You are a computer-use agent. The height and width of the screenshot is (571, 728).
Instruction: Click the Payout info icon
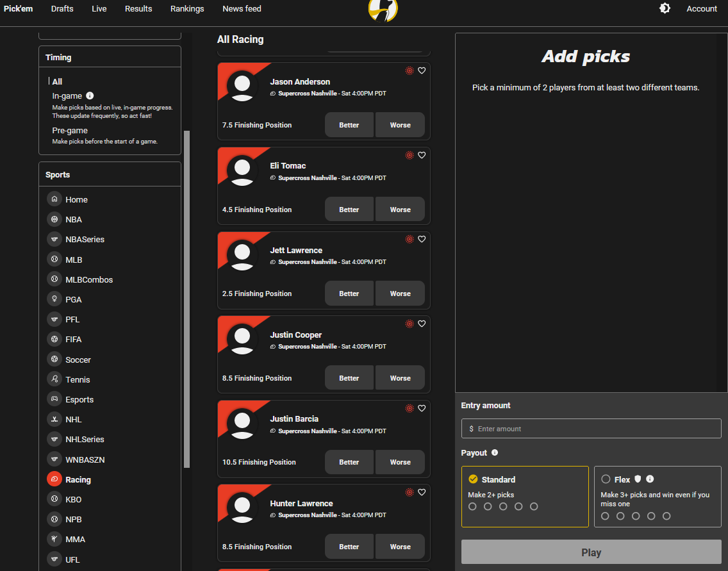pos(495,452)
